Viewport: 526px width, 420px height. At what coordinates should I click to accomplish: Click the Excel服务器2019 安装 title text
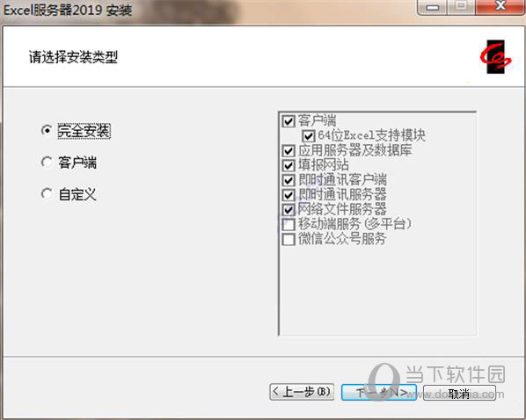[x=68, y=10]
